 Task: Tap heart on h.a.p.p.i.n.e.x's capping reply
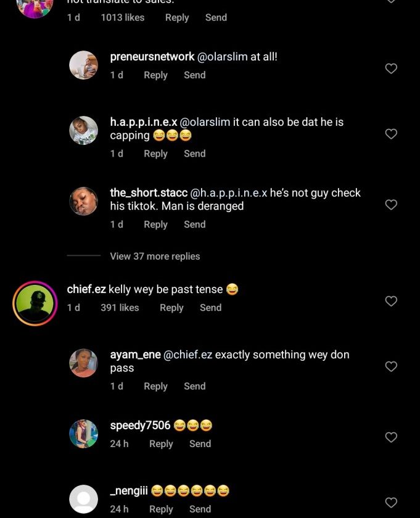[391, 134]
